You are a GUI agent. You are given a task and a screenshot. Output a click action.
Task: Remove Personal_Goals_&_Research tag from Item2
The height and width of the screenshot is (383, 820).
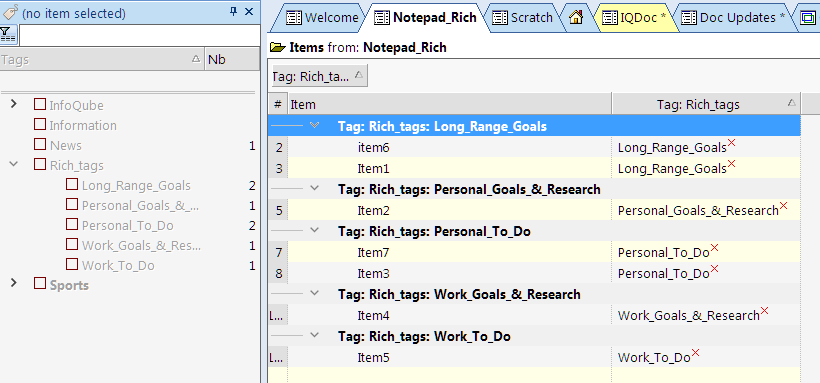coord(783,206)
